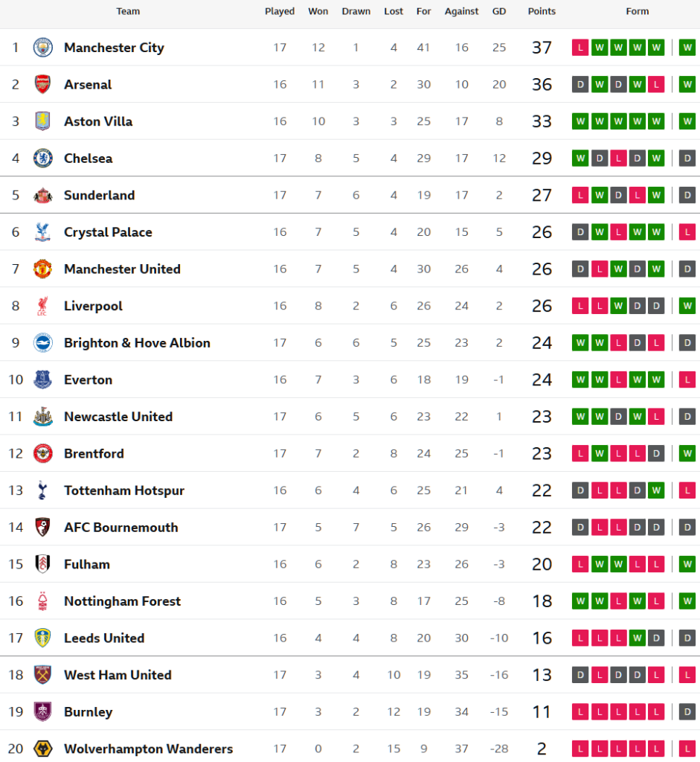This screenshot has height=762, width=700.
Task: Click the Arsenal club crest
Action: tap(43, 84)
